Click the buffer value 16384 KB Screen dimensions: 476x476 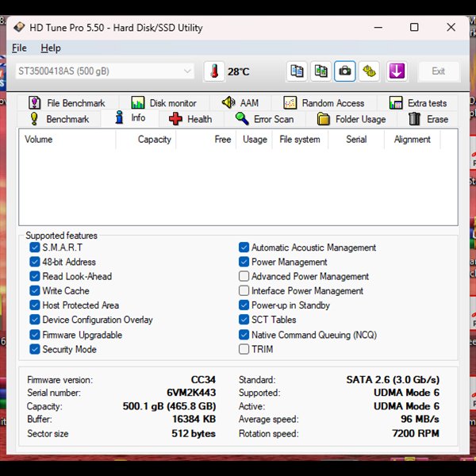[x=194, y=419]
